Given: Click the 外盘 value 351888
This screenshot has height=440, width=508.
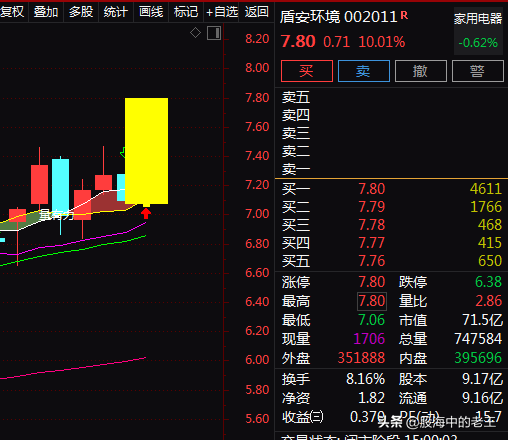Looking at the screenshot, I should (361, 358).
